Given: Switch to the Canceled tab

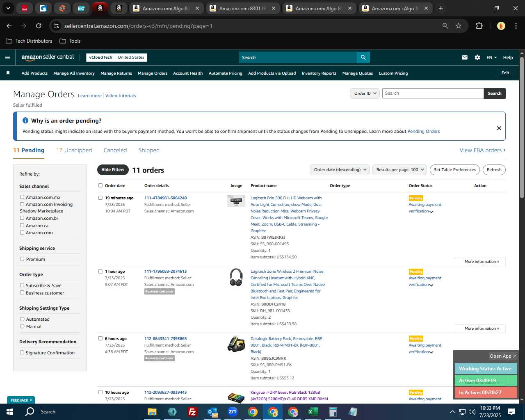Looking at the screenshot, I should [115, 150].
